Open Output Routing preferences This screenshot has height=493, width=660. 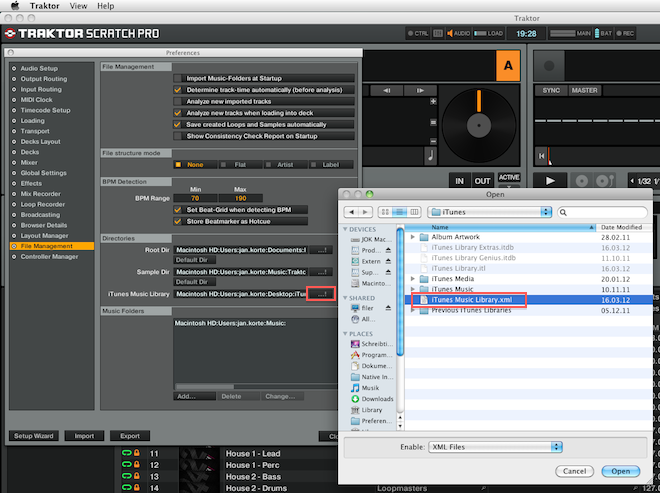[44, 79]
